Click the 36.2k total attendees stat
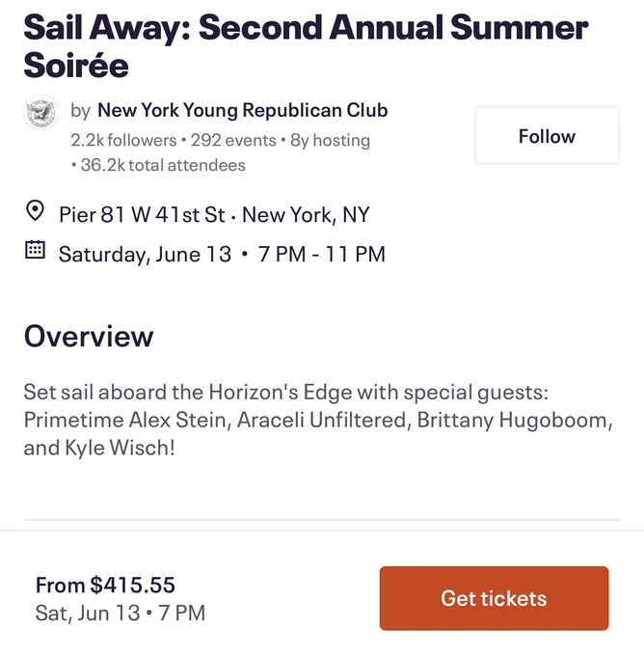Screen dimensions: 644x656 [163, 165]
